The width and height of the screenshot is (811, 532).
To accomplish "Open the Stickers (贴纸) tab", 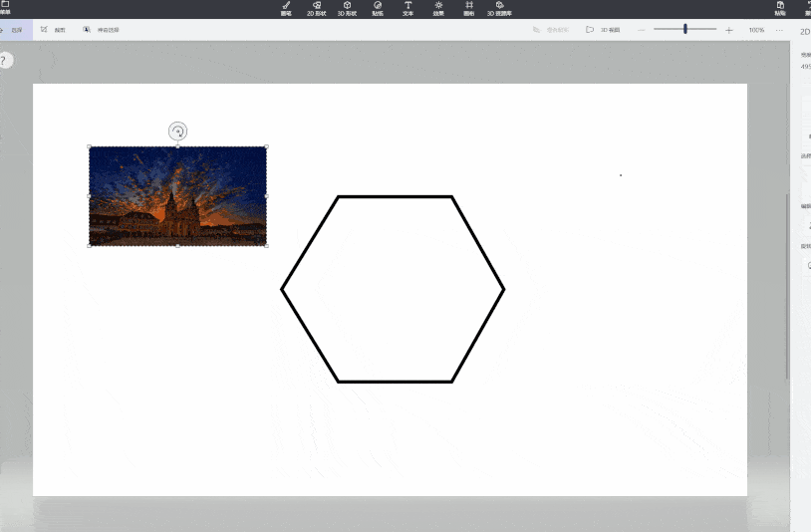I will [x=378, y=9].
